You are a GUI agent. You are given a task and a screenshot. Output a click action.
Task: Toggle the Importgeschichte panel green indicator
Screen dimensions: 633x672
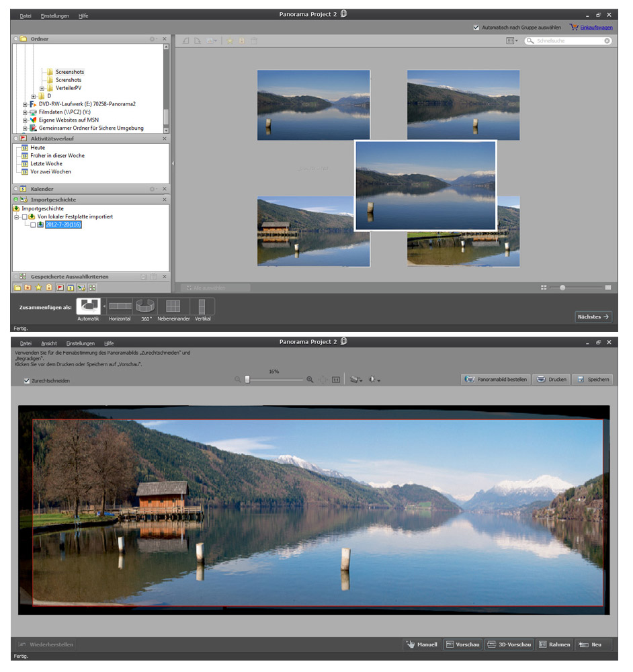(x=16, y=200)
